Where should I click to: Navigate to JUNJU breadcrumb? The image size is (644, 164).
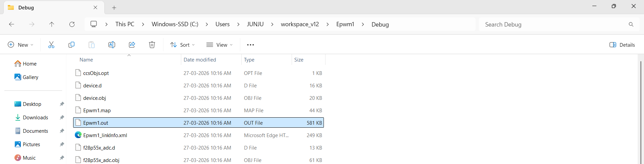[x=255, y=24]
